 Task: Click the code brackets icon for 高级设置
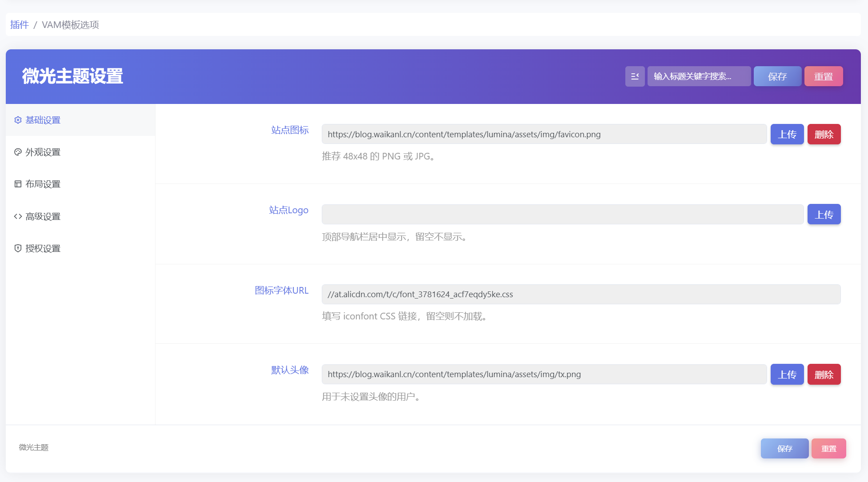point(18,216)
